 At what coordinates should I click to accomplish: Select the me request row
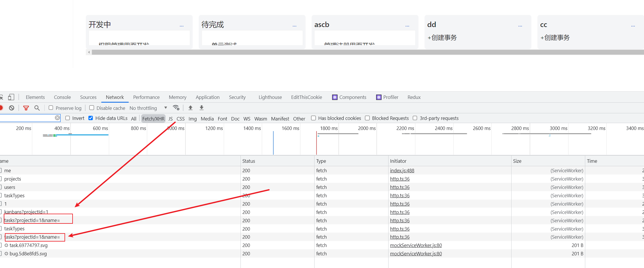[322, 171]
